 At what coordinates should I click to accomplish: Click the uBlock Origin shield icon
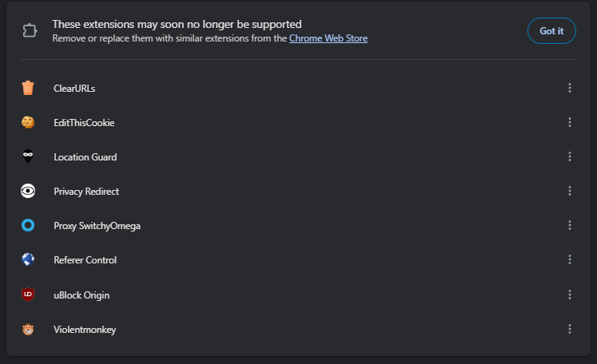click(x=28, y=295)
